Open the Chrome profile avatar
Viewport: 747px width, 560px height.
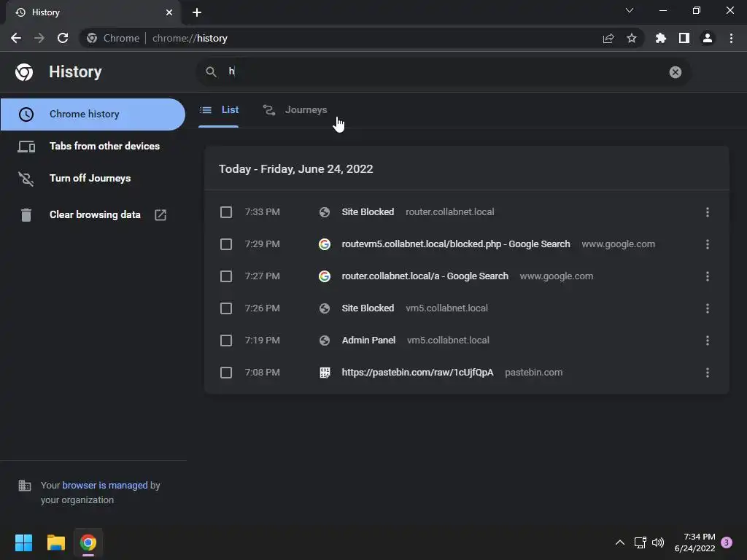point(708,38)
